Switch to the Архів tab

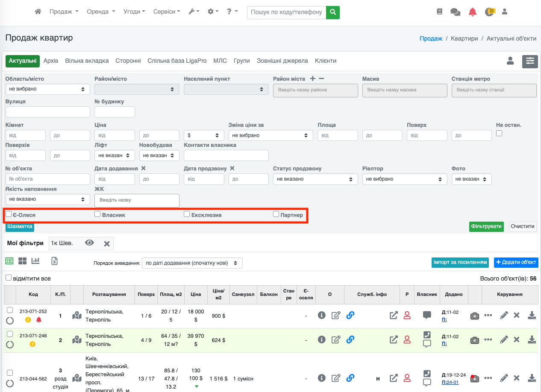(51, 61)
